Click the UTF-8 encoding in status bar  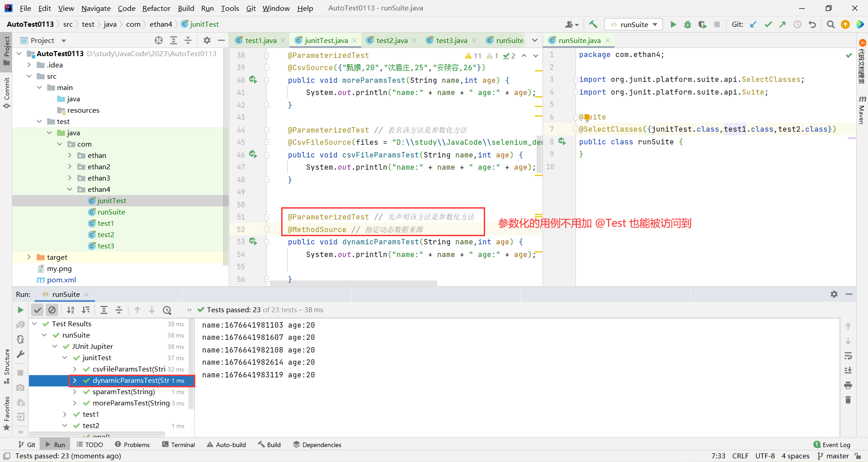click(x=765, y=456)
